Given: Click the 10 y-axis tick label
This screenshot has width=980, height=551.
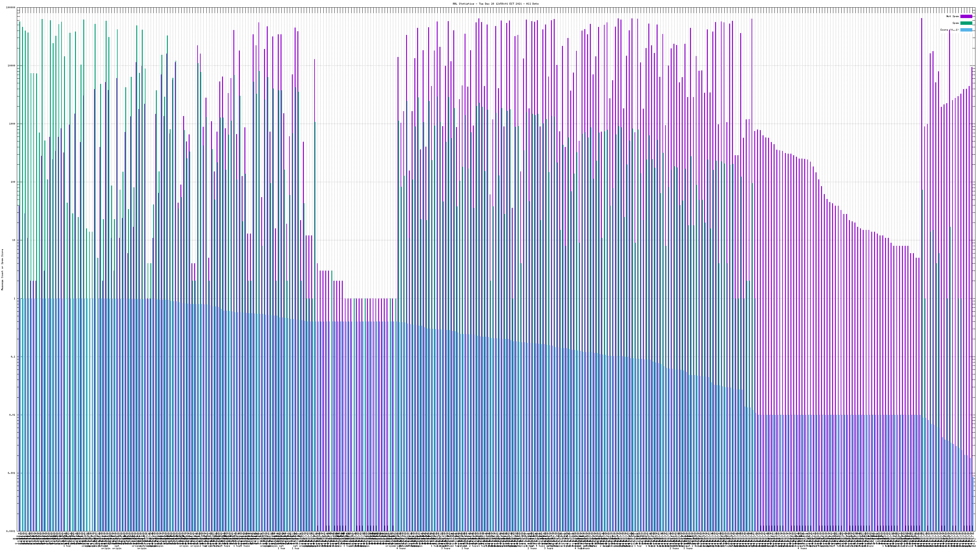Looking at the screenshot, I should (14, 240).
